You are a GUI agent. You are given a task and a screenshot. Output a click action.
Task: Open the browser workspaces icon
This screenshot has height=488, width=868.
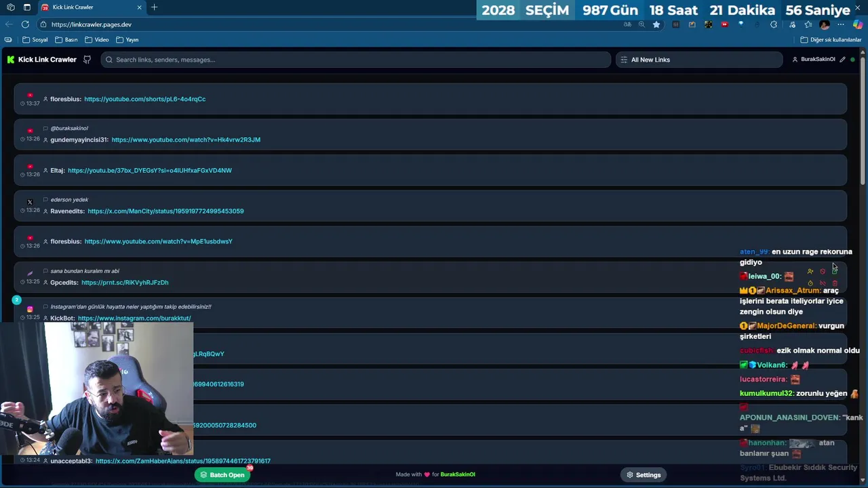tap(11, 7)
